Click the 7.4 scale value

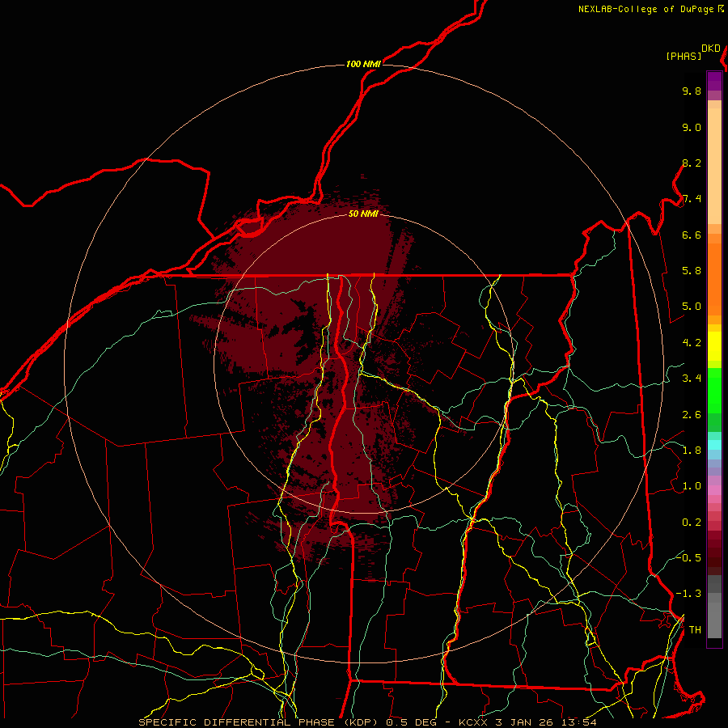tap(692, 199)
